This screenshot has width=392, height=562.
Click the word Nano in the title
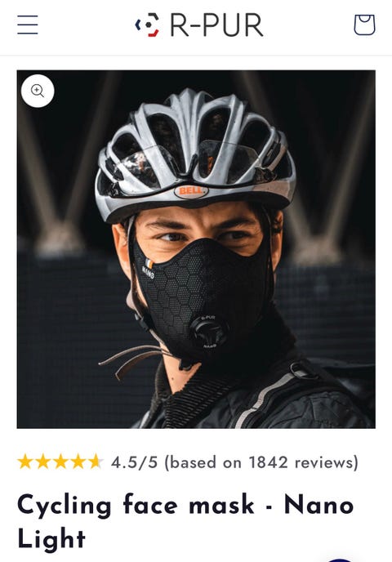tap(318, 505)
